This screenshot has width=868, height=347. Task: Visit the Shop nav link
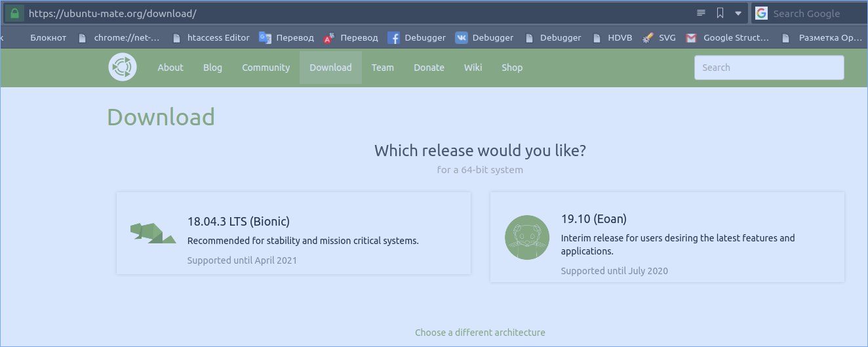tap(512, 68)
